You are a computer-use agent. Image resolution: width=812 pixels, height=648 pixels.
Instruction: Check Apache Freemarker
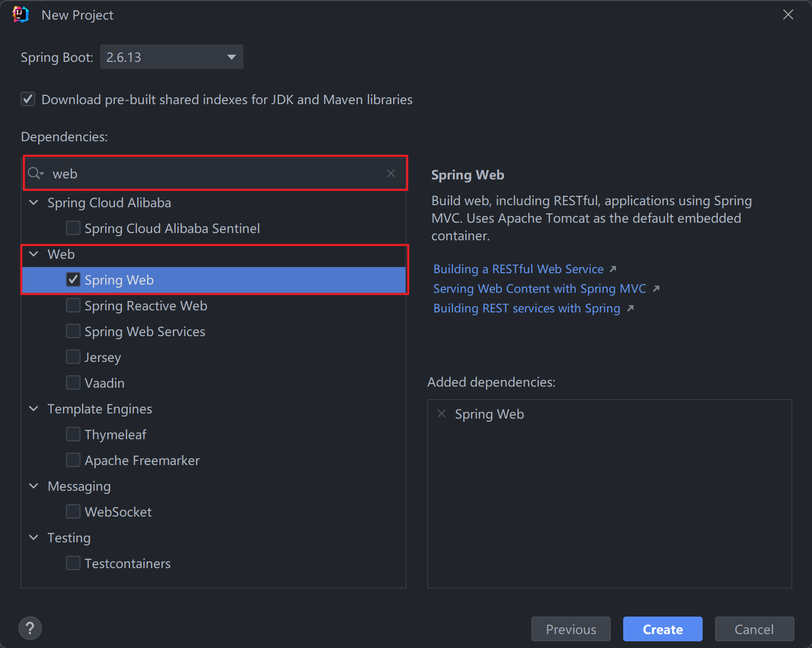pyautogui.click(x=73, y=460)
